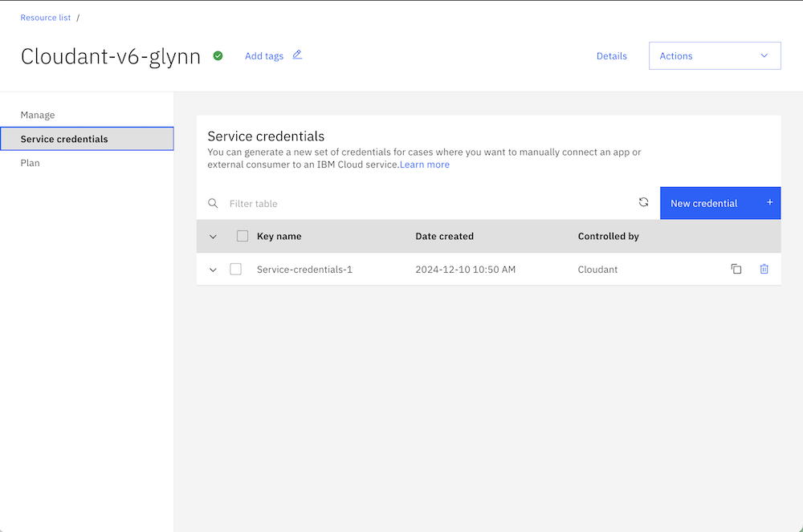Sort by Date created column header
The height and width of the screenshot is (532, 803).
(x=445, y=237)
